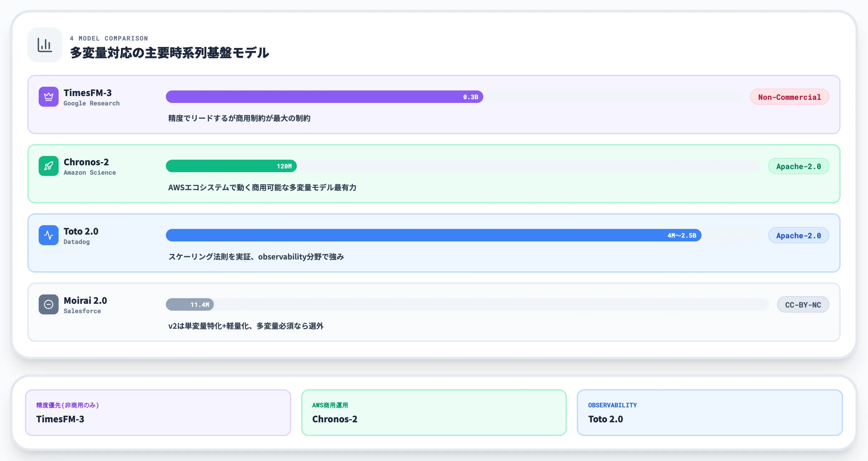Click the Toto 2.0 name in the blue comparison row
Image resolution: width=868 pixels, height=461 pixels.
point(81,231)
